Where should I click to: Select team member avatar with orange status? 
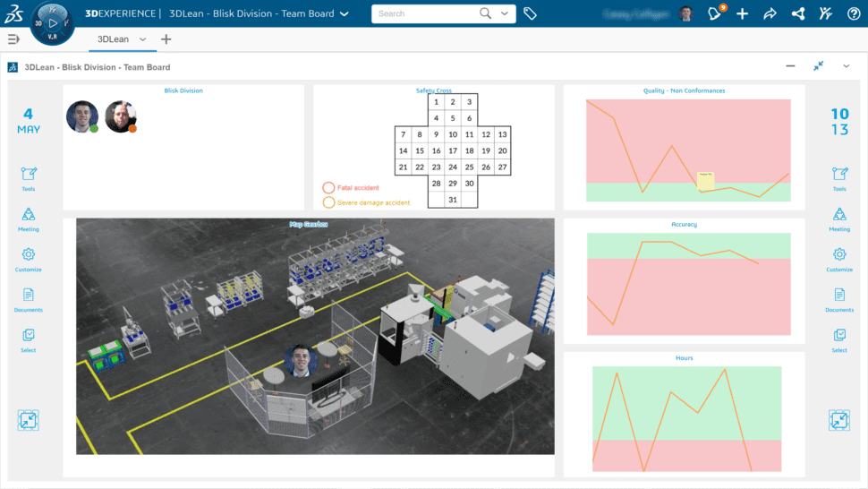click(x=121, y=116)
